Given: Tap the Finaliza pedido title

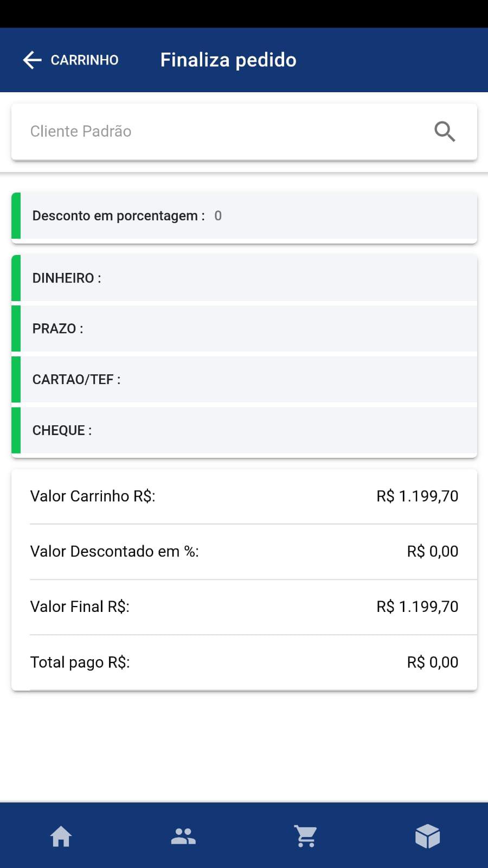Looking at the screenshot, I should coord(228,60).
